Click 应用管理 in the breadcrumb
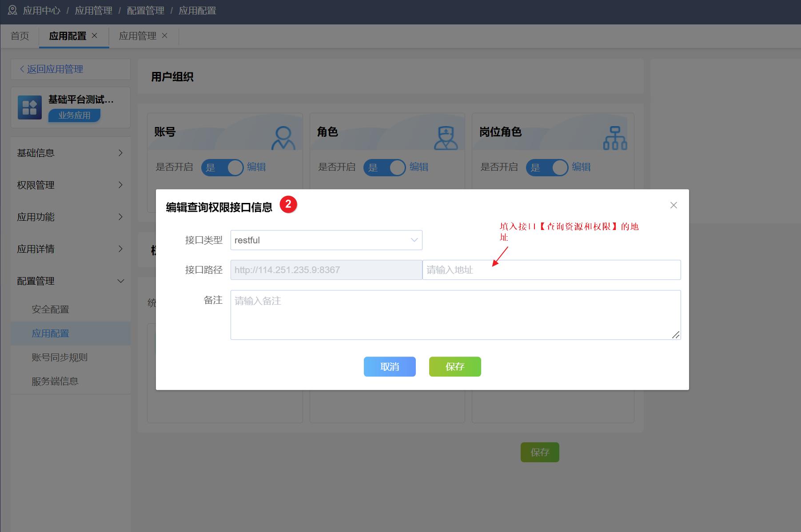801x532 pixels. click(94, 10)
